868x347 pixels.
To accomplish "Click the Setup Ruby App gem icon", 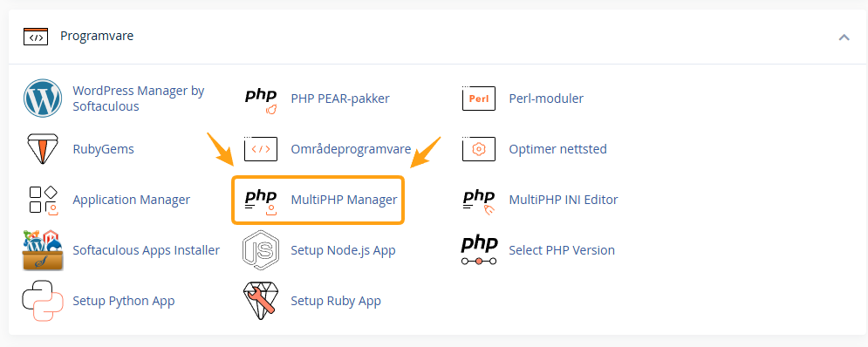I will (x=261, y=301).
